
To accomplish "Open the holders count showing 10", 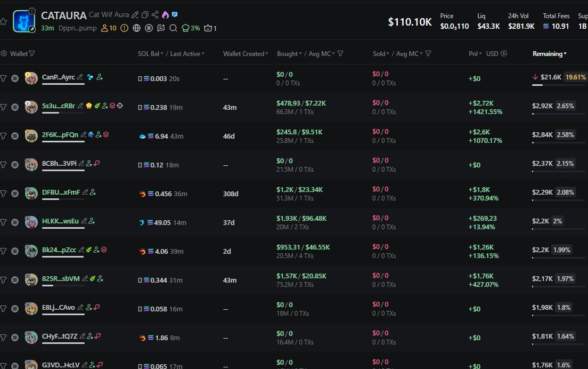I will point(109,28).
